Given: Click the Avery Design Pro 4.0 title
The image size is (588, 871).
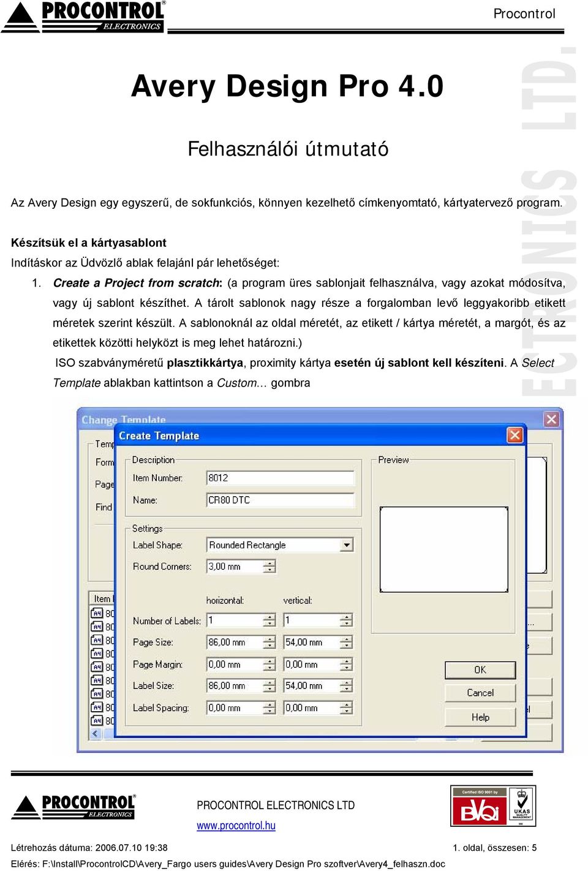Looking at the screenshot, I should pyautogui.click(x=287, y=86).
